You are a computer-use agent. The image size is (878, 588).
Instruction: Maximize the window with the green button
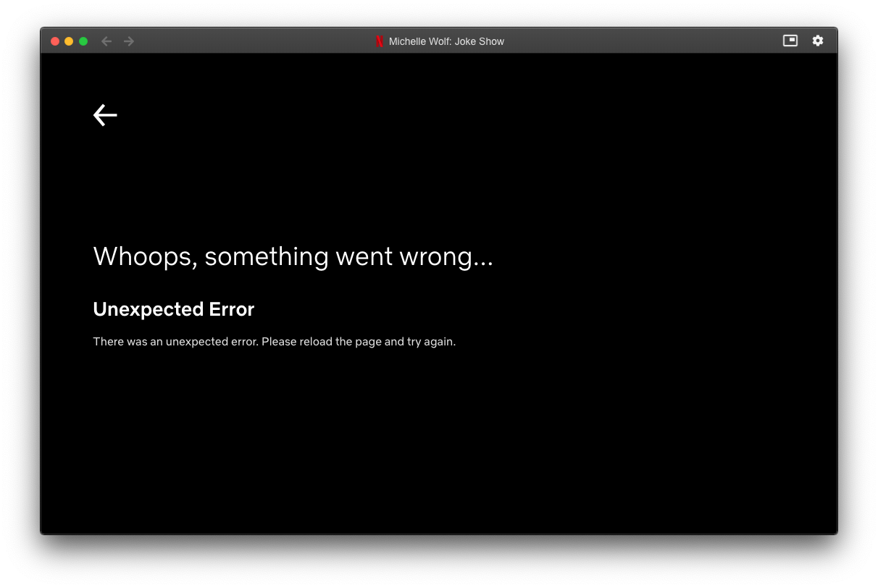click(83, 41)
